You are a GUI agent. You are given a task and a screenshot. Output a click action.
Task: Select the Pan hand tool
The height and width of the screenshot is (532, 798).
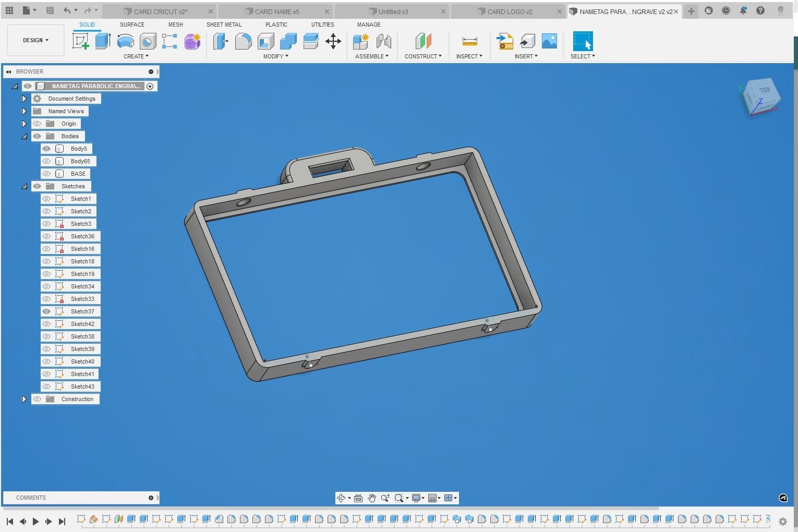coord(371,498)
